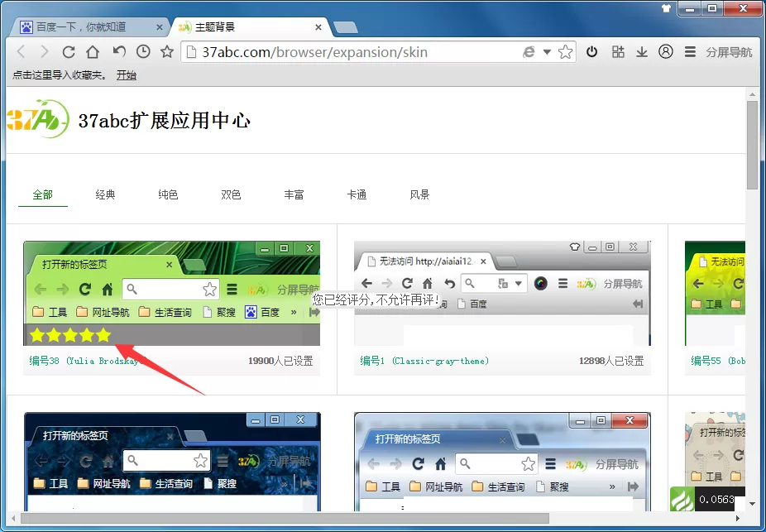The width and height of the screenshot is (766, 532).
Task: Open favorites star left of address bar
Action: click(167, 51)
